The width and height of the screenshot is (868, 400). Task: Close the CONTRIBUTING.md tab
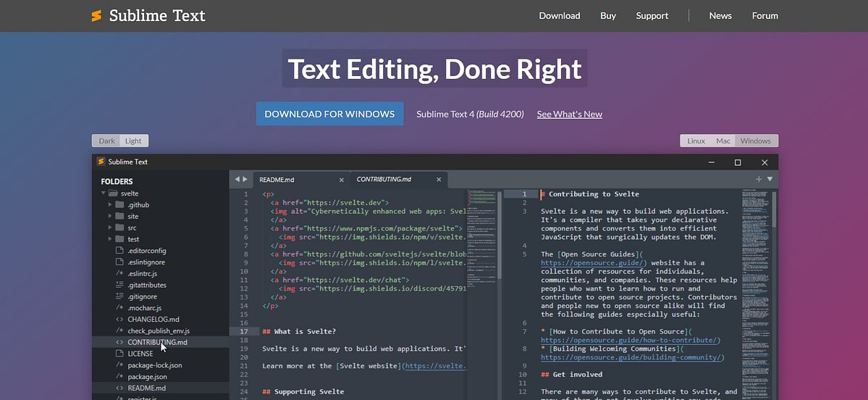(439, 180)
